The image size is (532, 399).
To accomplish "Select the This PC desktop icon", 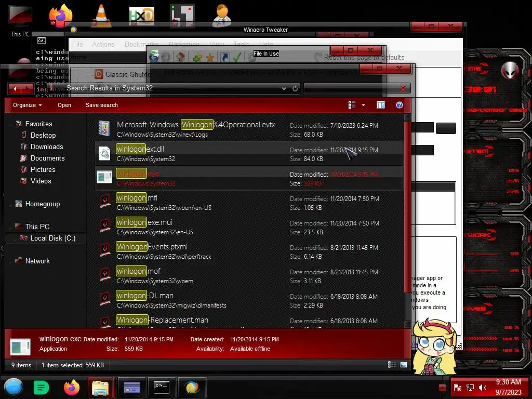I will click(x=20, y=20).
